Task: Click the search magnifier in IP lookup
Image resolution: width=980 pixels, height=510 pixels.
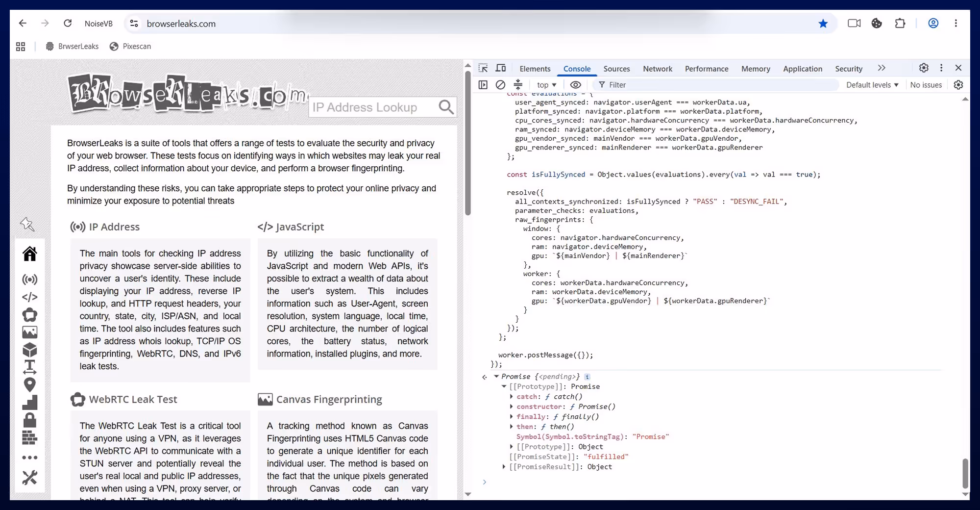Action: [x=446, y=107]
